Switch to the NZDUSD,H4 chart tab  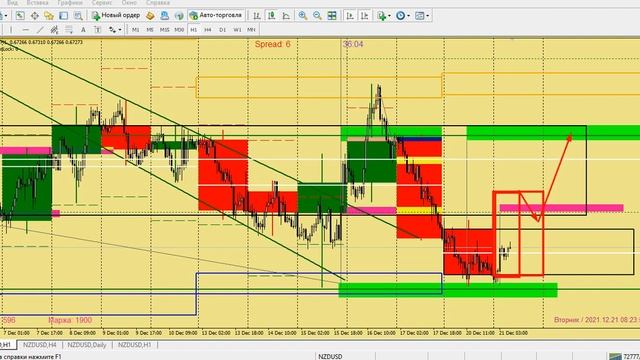pyautogui.click(x=40, y=345)
